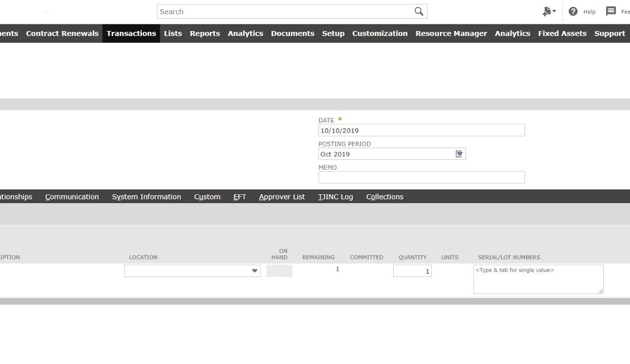Switch to the Collections subtab
Viewport: 630px width, 364px height.
(384, 197)
